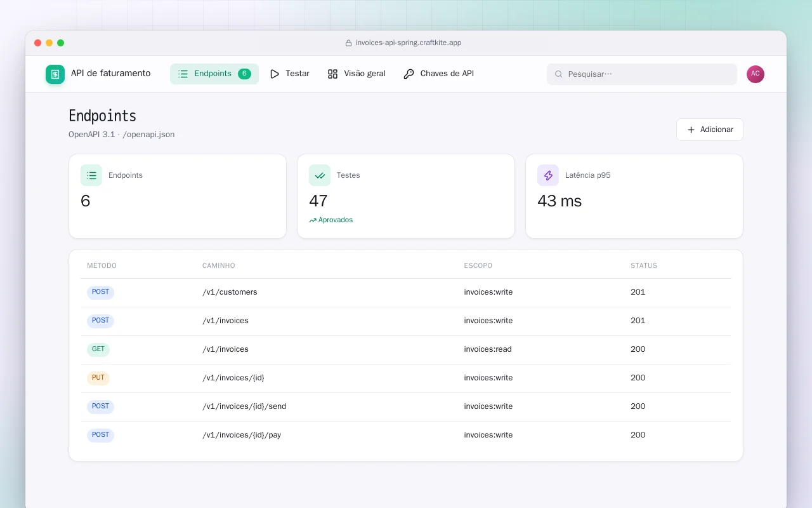Viewport: 812px width, 508px height.
Task: Click the lightning icon in the Latência p95 card
Action: (548, 175)
